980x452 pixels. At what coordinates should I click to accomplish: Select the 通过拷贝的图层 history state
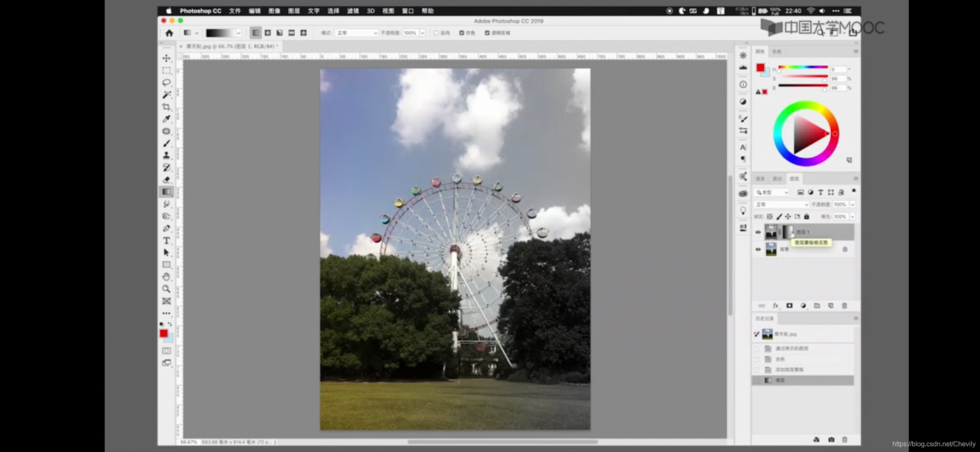(803, 348)
